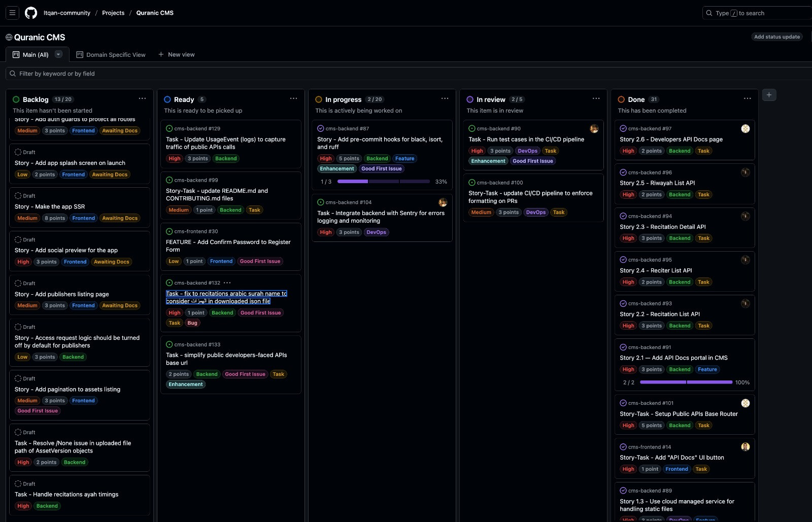The width and height of the screenshot is (812, 522).
Task: Click the GitHub logo icon
Action: 31,13
